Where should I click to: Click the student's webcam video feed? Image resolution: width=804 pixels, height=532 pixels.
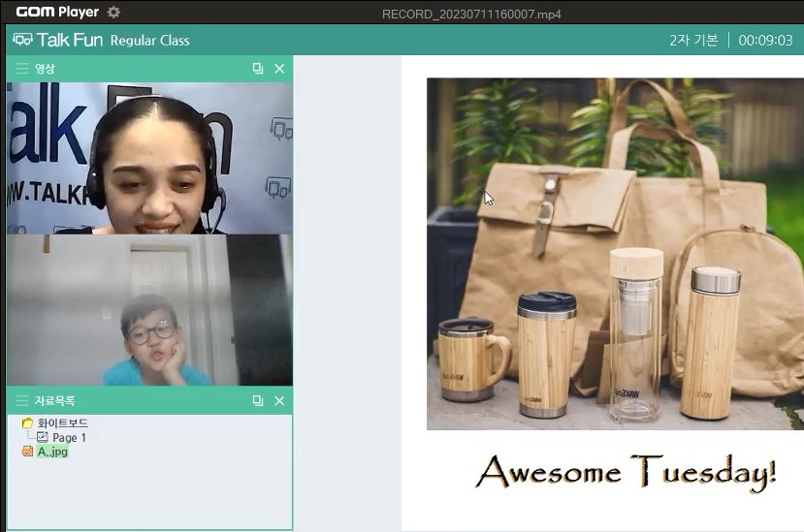point(149,310)
